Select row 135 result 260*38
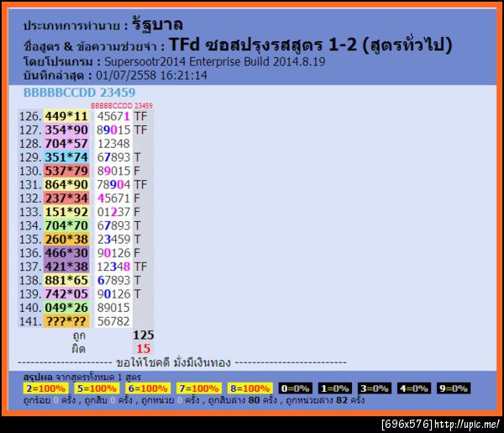This screenshot has width=504, height=433. pos(66,240)
